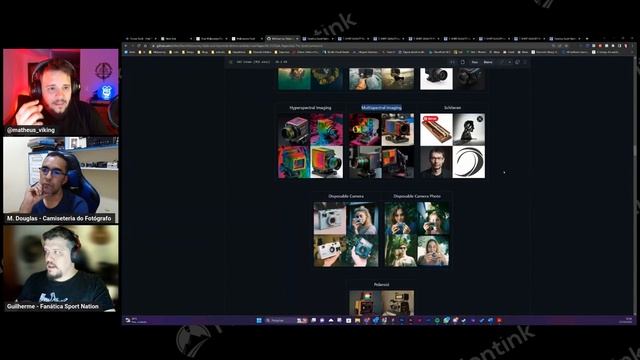This screenshot has width=640, height=360.
Task: Click the round search icon on the Schlieren silhouette image
Action: 480,119
